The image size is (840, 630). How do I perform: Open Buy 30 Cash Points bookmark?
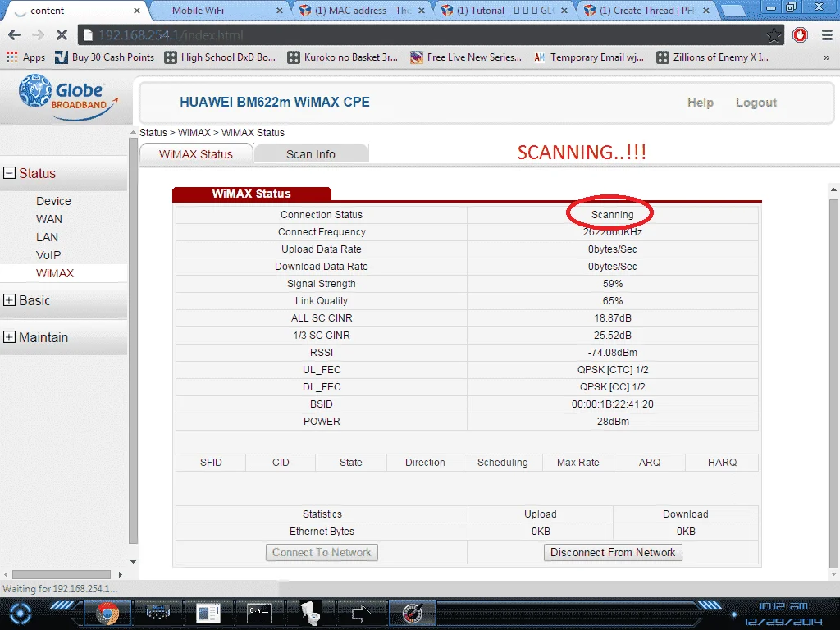point(104,57)
